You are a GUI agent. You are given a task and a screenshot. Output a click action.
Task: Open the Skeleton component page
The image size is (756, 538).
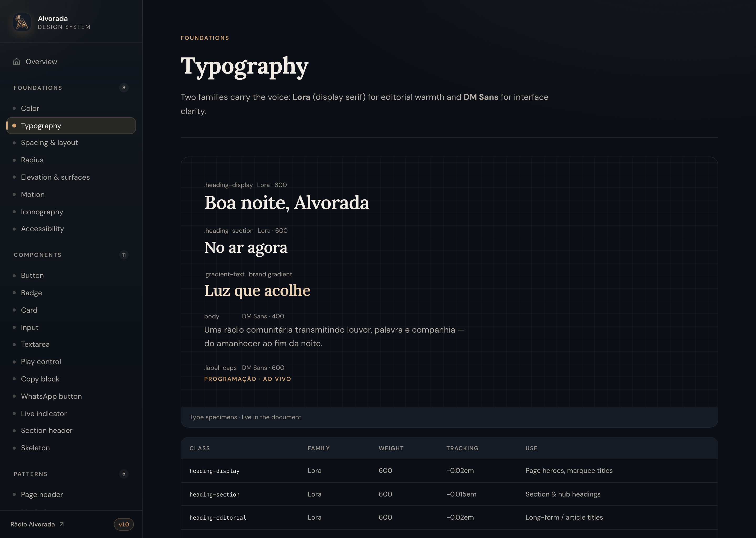click(71, 448)
